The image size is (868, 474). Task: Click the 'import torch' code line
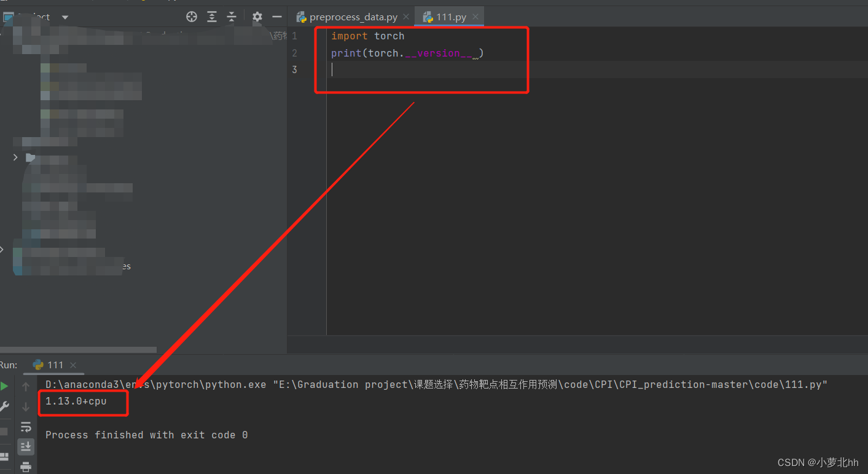(368, 36)
